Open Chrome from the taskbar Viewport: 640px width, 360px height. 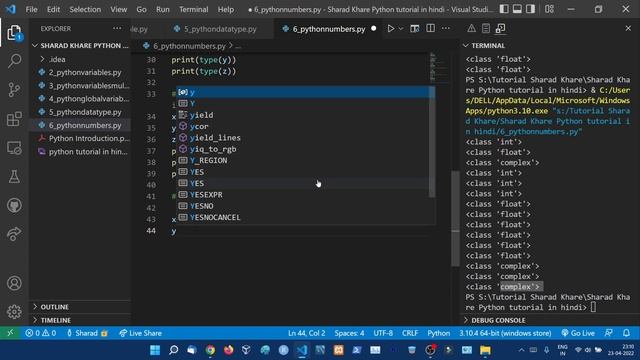210,350
